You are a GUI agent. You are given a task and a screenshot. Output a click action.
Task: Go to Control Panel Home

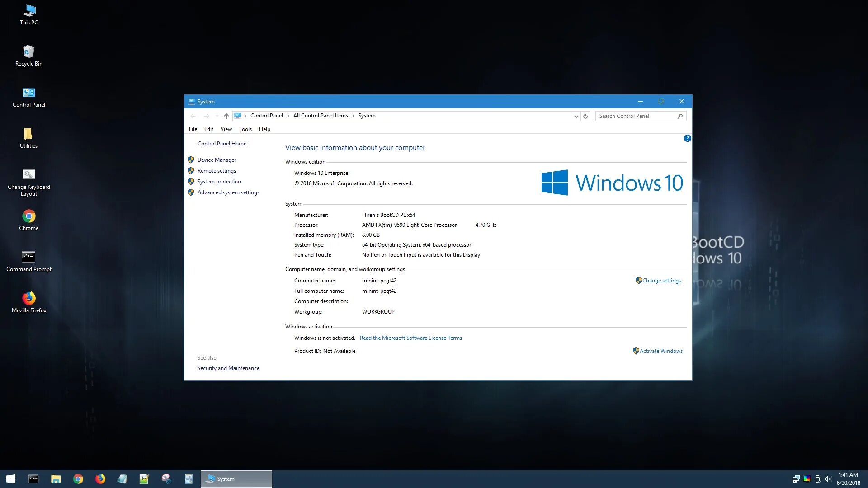click(222, 144)
